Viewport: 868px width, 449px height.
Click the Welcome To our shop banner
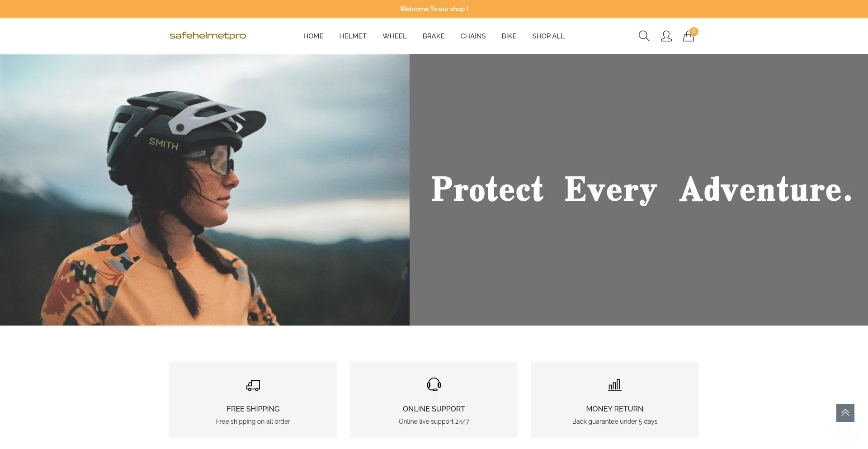tap(434, 9)
